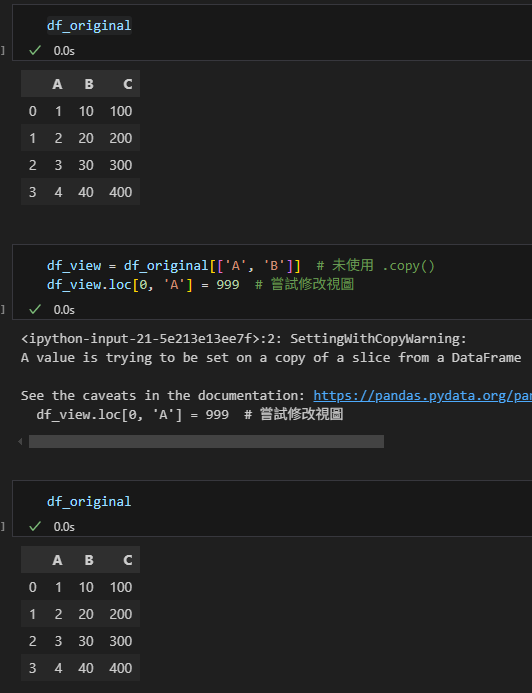Image resolution: width=532 pixels, height=693 pixels.
Task: Click the 'See the caveats in the documentation:' text
Action: tap(163, 396)
